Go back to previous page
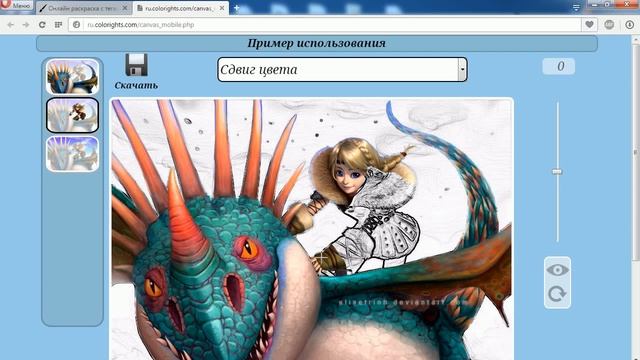The width and height of the screenshot is (640, 360). point(11,25)
